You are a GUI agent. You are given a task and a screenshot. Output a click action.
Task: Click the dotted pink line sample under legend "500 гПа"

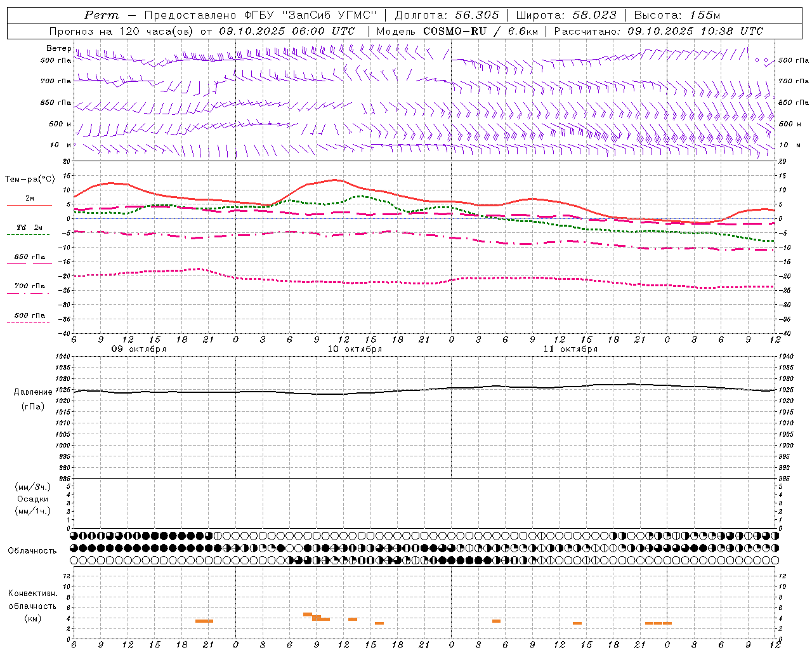(x=28, y=322)
